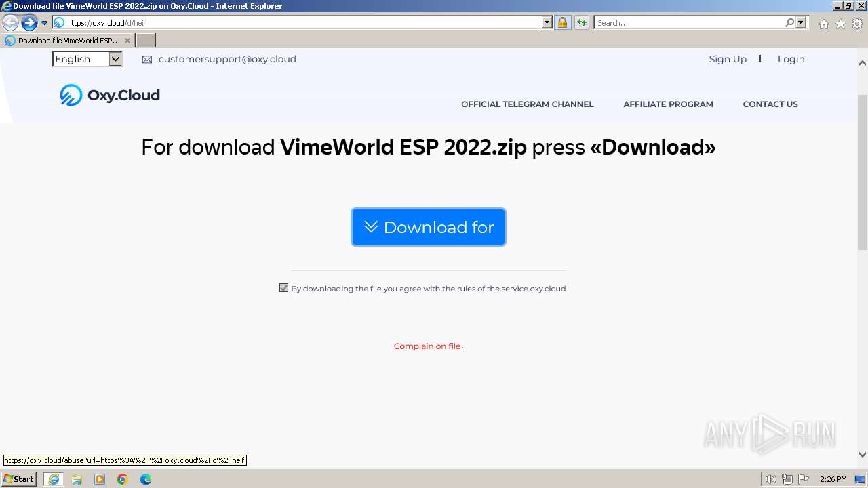This screenshot has width=868, height=488.
Task: Open the Tools gear icon
Action: (857, 24)
